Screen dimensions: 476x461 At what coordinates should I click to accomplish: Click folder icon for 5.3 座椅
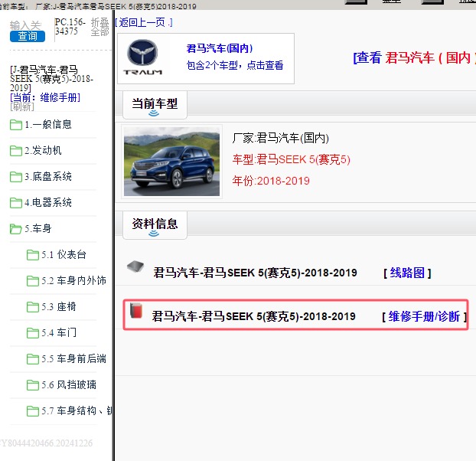click(32, 307)
